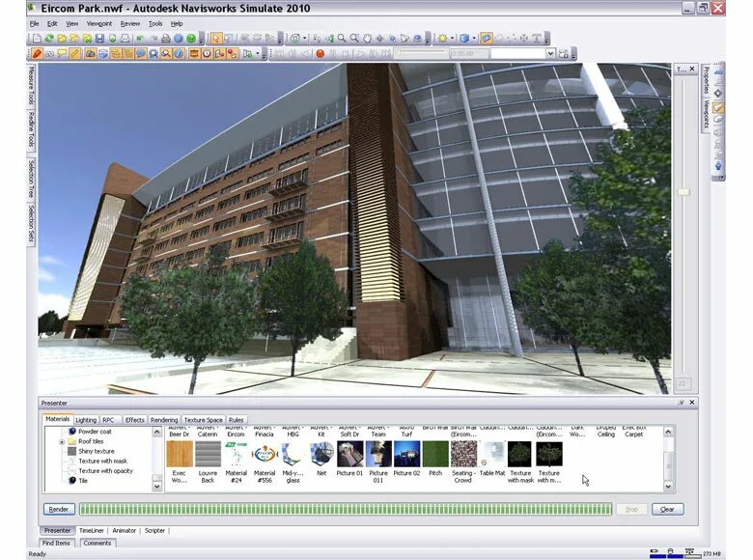Open the Selection Tree side tab

(x=31, y=180)
